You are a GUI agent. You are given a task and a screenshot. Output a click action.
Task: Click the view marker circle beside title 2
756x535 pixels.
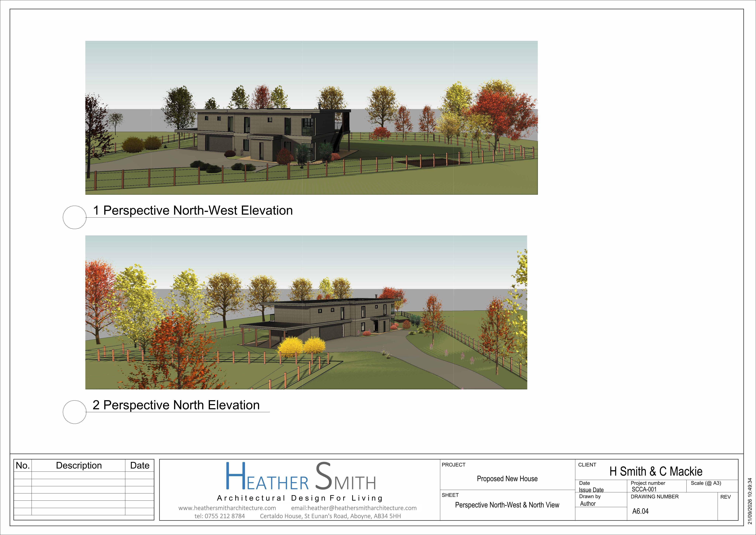[x=74, y=412]
